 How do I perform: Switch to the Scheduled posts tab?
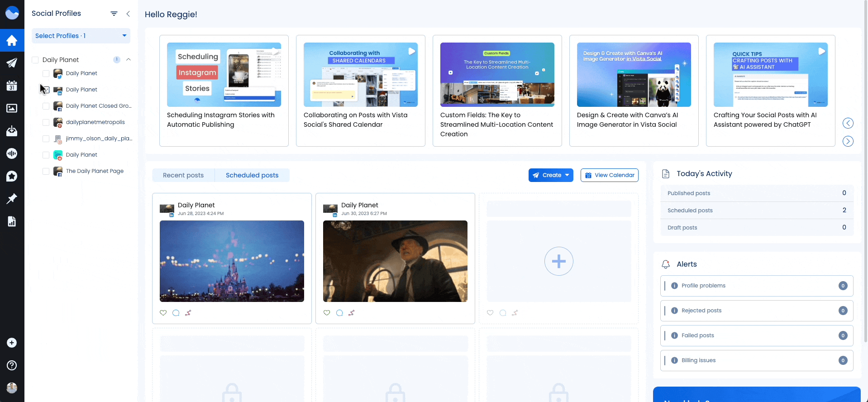click(252, 175)
